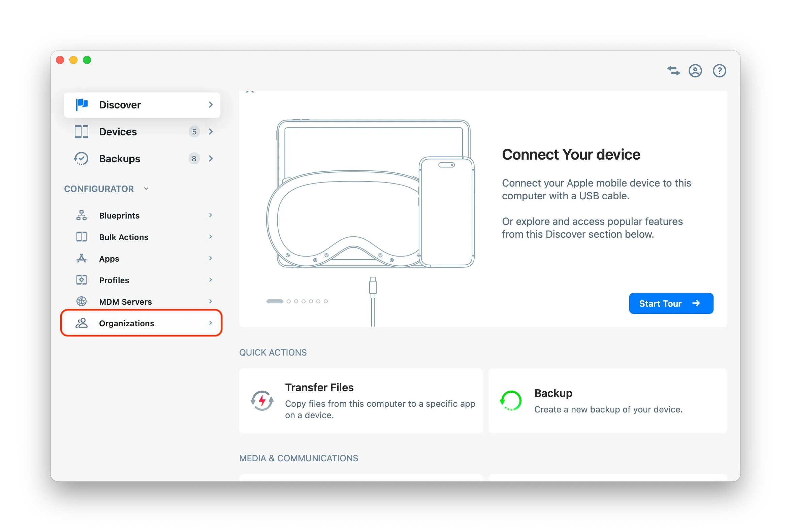The height and width of the screenshot is (532, 791).
Task: Switch to the Discover section
Action: (120, 104)
